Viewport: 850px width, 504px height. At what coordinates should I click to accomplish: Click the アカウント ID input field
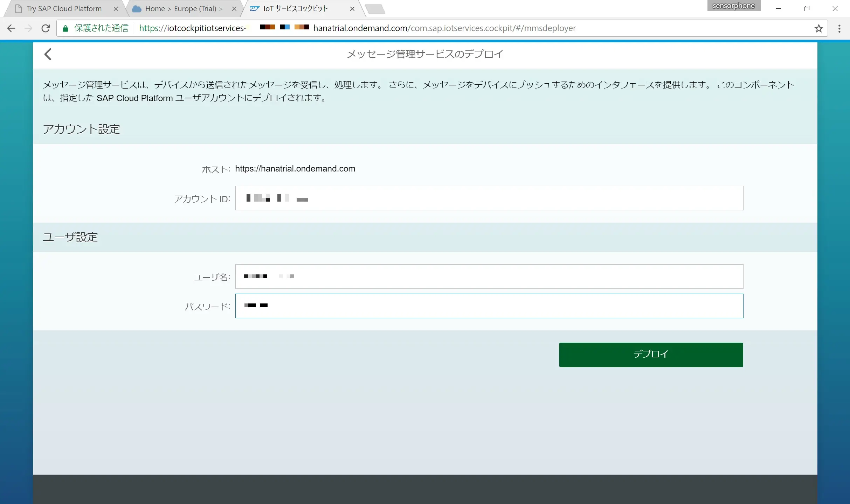[x=489, y=198]
